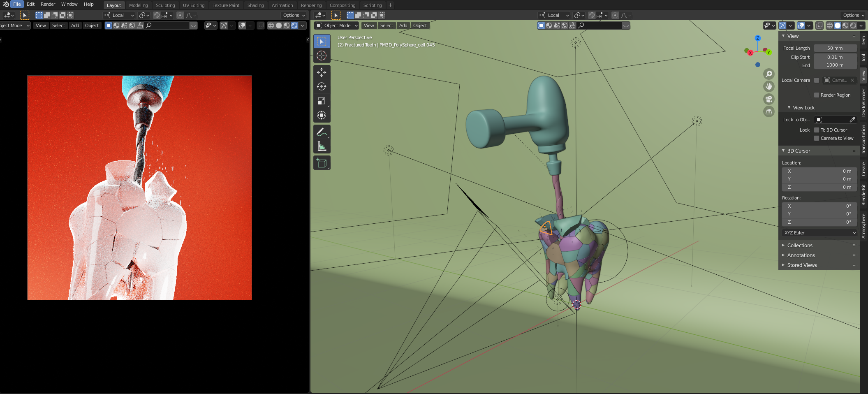The image size is (868, 394).
Task: Select the Move tool in the toolbar
Action: 322,72
